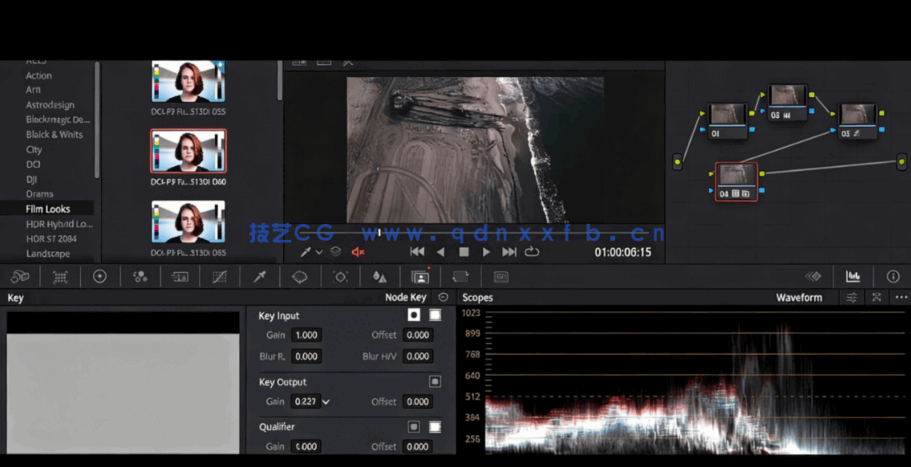Screen dimensions: 911x467
Task: Click the node graph source input dot
Action: tap(677, 161)
